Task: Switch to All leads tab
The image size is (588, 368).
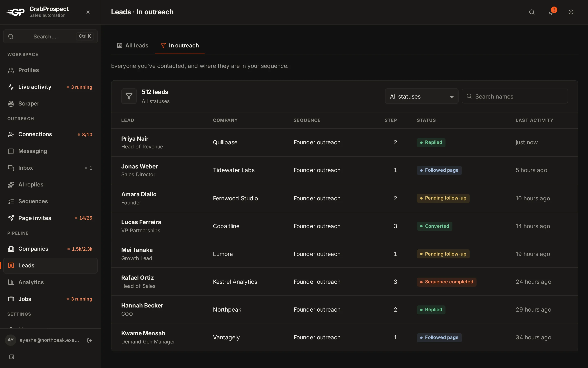Action: tap(133, 46)
